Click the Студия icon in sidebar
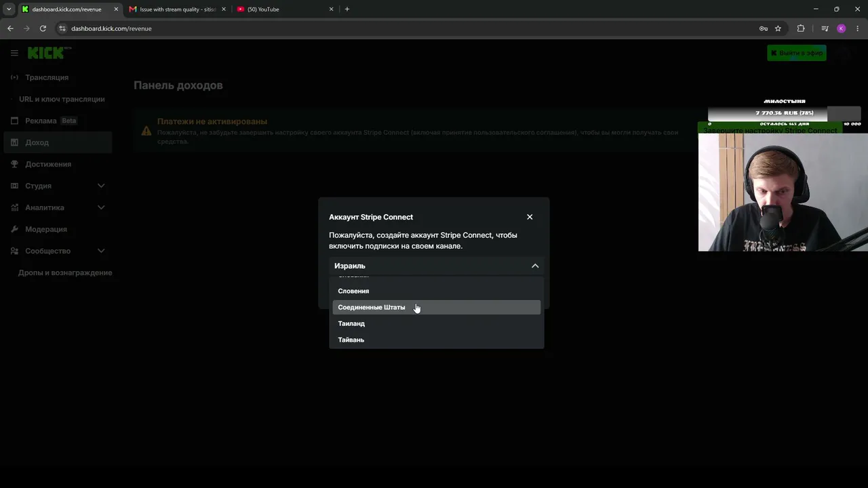Image resolution: width=868 pixels, height=488 pixels. 15,186
